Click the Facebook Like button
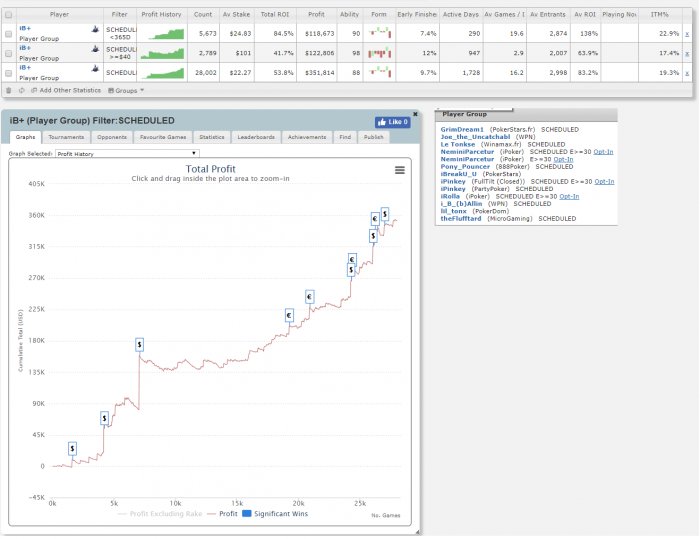Viewport: 700px width, 539px height. pyautogui.click(x=392, y=122)
